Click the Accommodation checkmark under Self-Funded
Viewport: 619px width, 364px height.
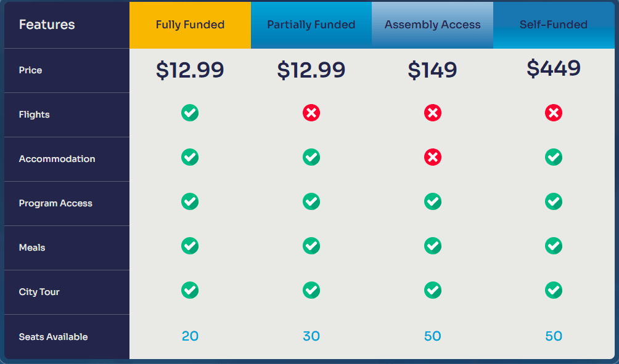pyautogui.click(x=554, y=157)
